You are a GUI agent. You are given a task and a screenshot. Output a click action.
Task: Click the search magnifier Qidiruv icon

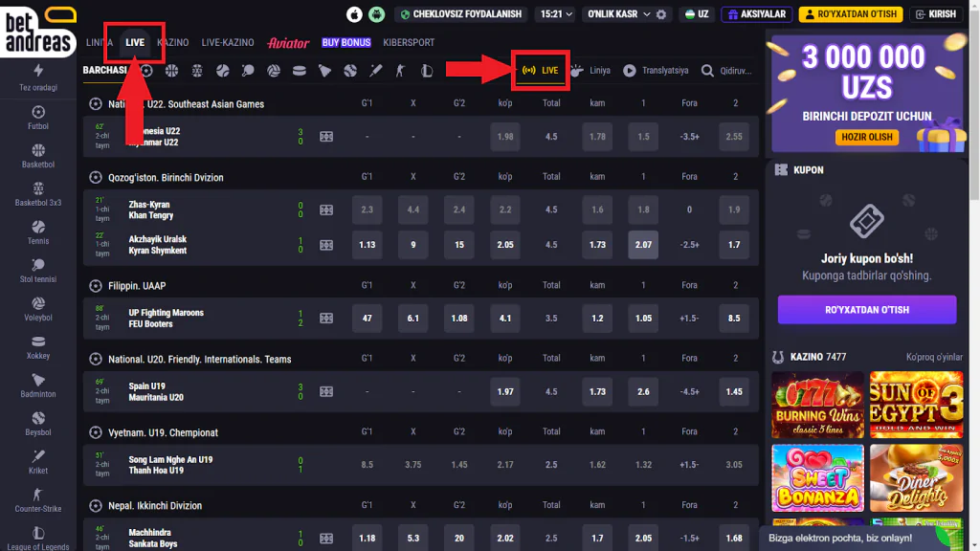point(707,71)
